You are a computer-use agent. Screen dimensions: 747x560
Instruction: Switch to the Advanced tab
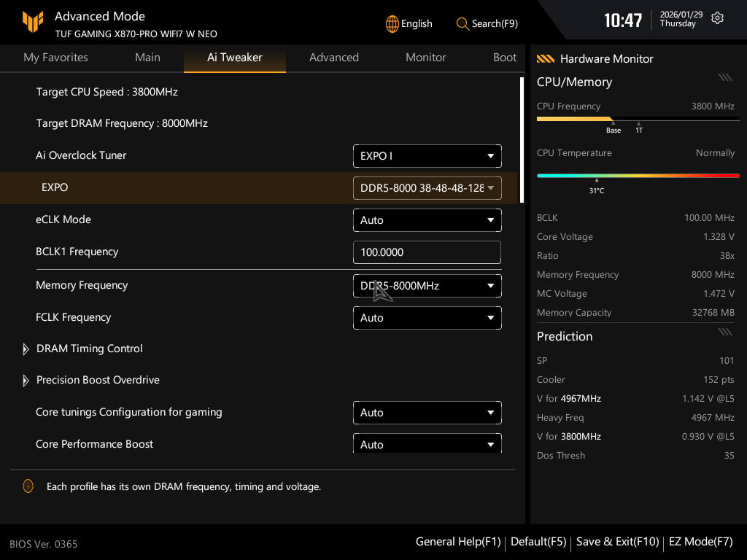[333, 58]
